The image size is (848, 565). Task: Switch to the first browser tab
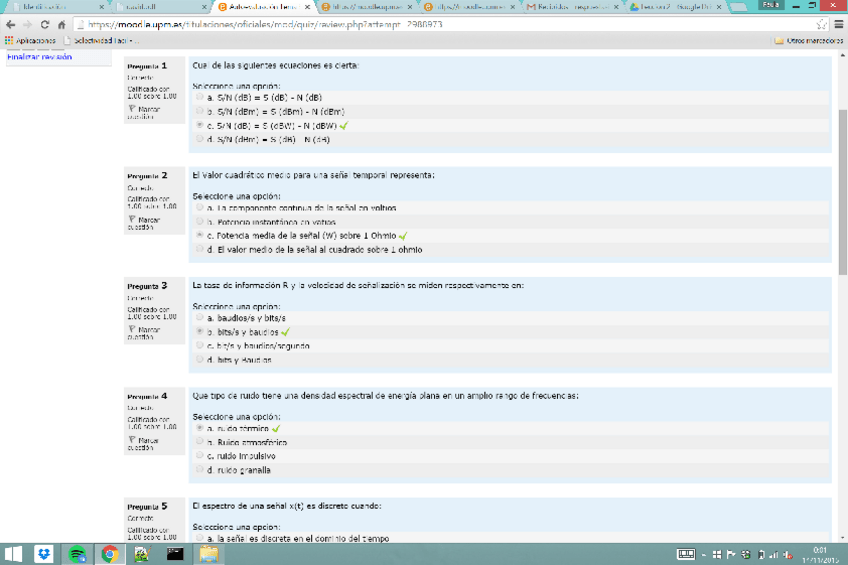(57, 7)
